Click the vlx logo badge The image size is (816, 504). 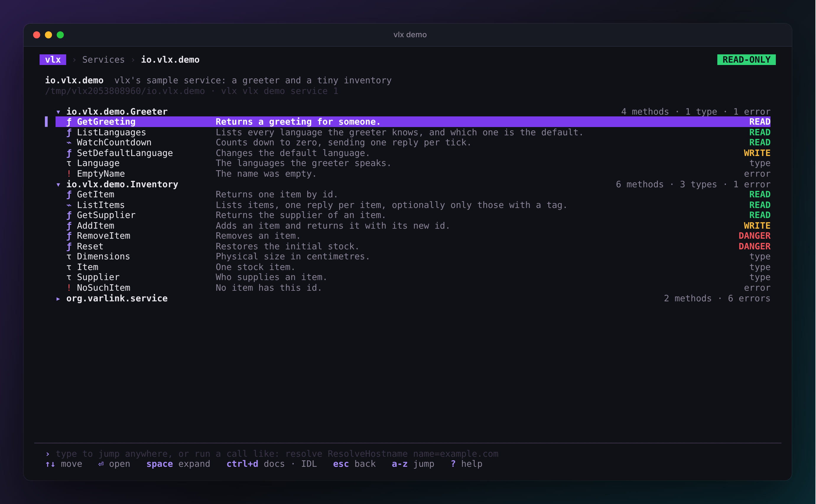coord(53,60)
